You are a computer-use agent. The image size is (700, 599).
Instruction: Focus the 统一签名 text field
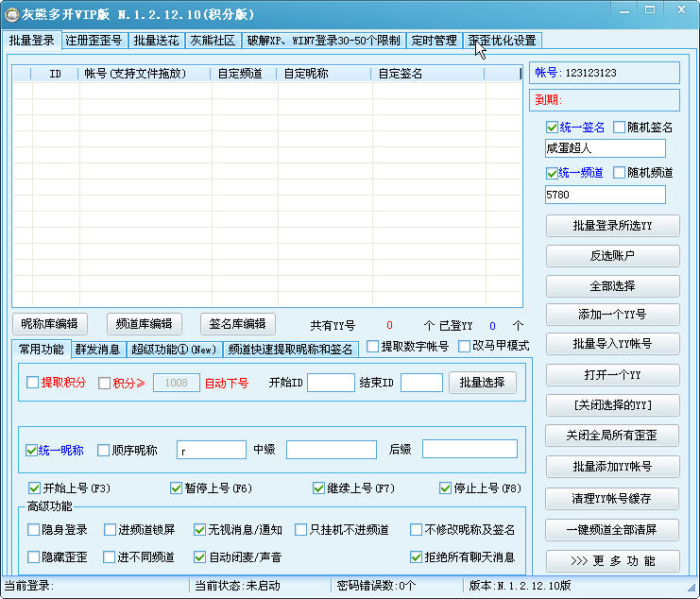605,148
